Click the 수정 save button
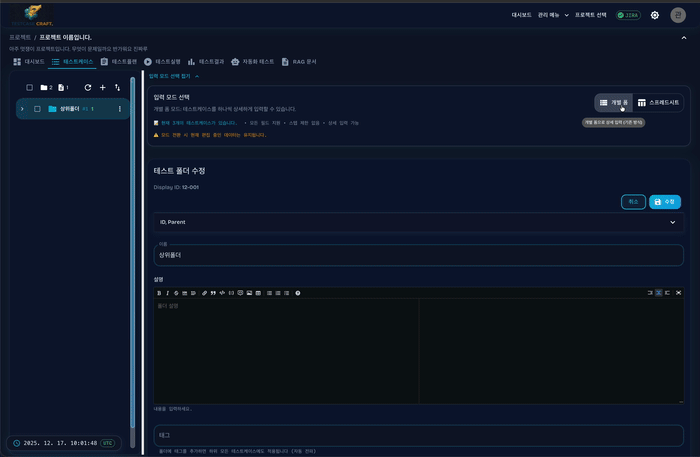700x457 pixels. point(665,201)
